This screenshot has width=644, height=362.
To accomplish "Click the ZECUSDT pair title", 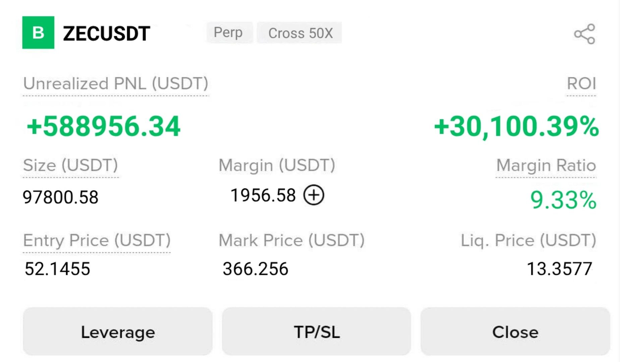I will (x=107, y=34).
